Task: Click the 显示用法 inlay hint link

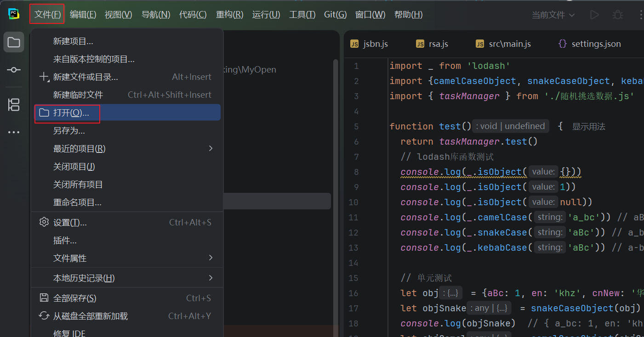Action: coord(589,126)
